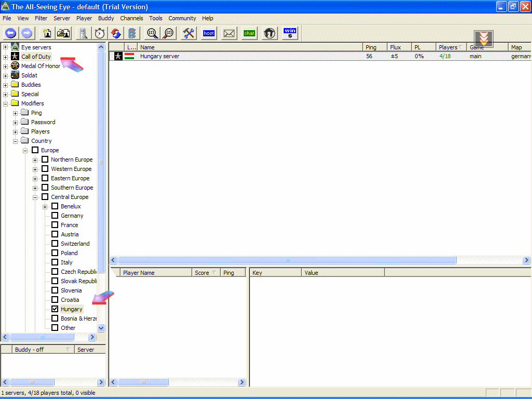Check the Northern Europe checkbox
The width and height of the screenshot is (532, 399).
click(45, 159)
